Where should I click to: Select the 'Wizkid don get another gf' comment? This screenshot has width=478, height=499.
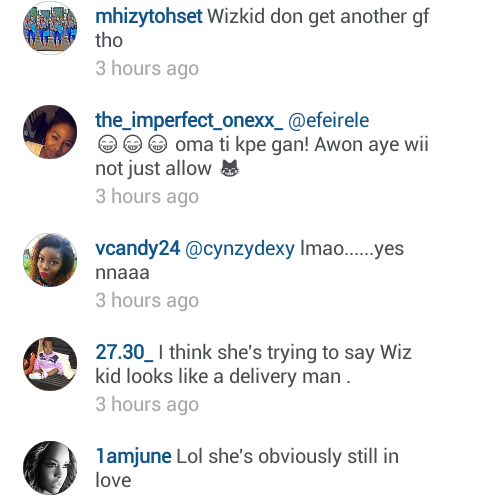tap(262, 29)
